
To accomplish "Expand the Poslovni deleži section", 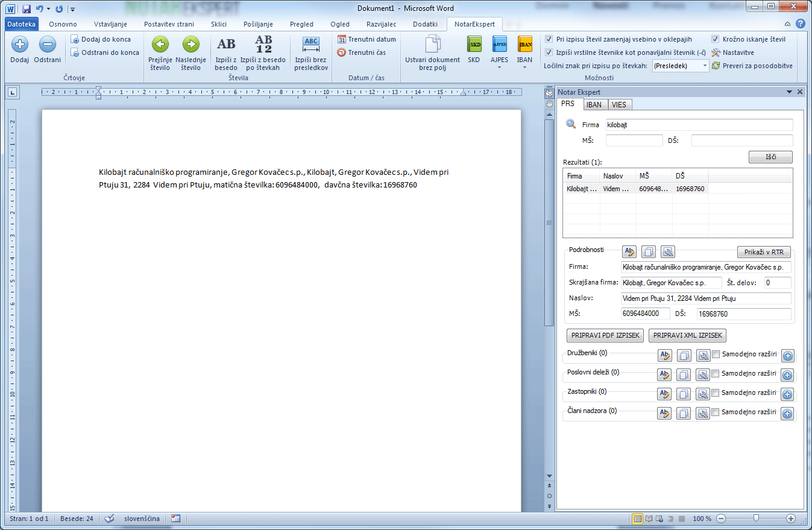I will point(787,375).
